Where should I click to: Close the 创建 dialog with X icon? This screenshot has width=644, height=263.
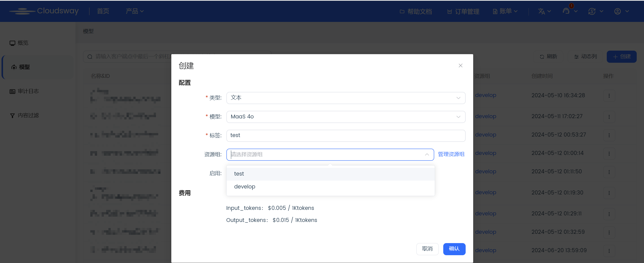pos(461,65)
